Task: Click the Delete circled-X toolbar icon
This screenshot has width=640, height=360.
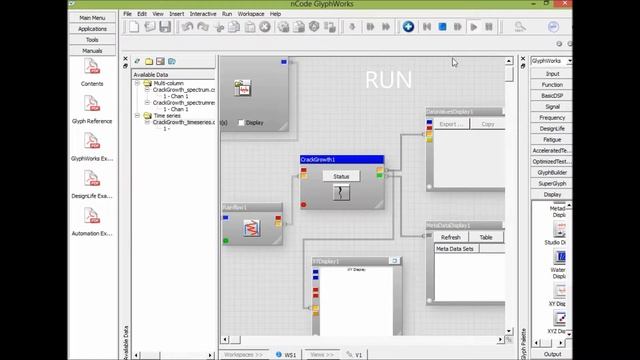Action: [x=265, y=27]
